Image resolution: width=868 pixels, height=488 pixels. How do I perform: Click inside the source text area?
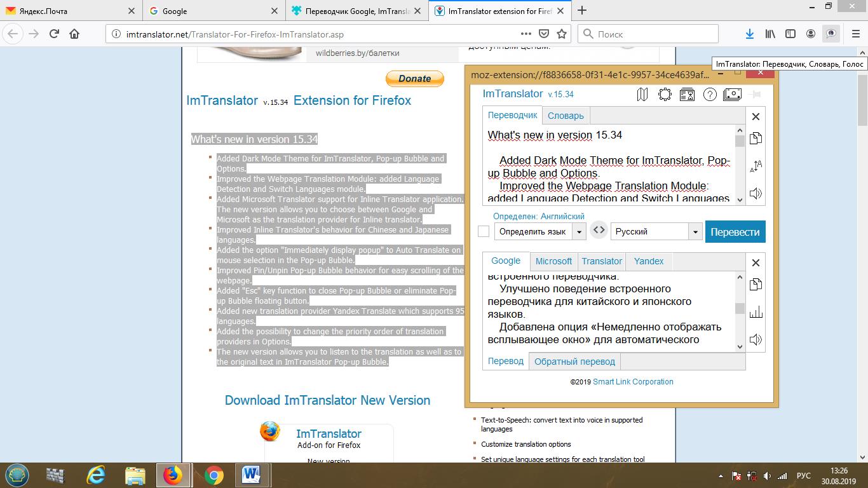tap(608, 165)
